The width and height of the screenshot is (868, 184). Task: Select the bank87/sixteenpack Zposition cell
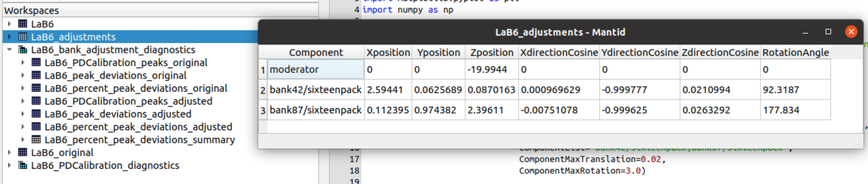click(x=491, y=110)
